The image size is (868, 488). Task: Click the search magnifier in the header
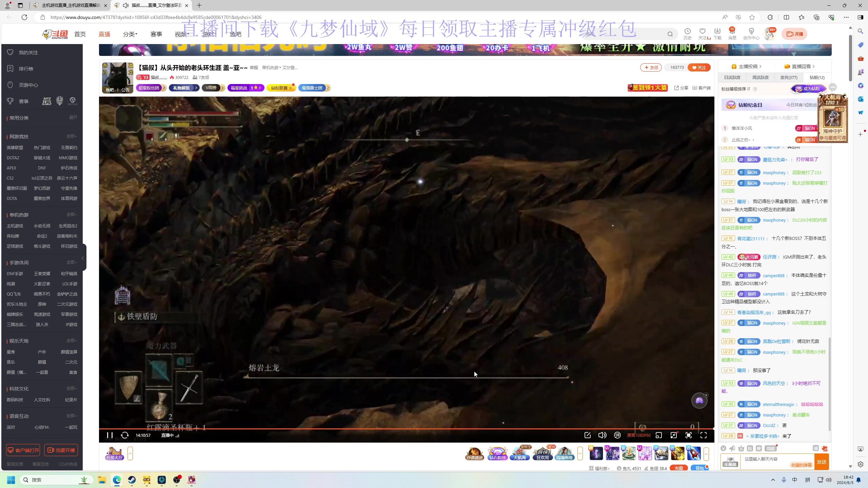[670, 34]
